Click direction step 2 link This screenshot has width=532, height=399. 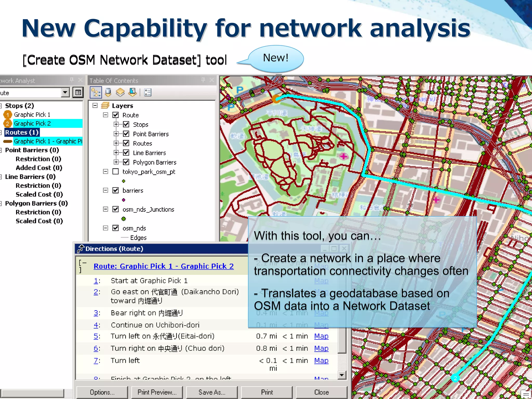pyautogui.click(x=96, y=292)
